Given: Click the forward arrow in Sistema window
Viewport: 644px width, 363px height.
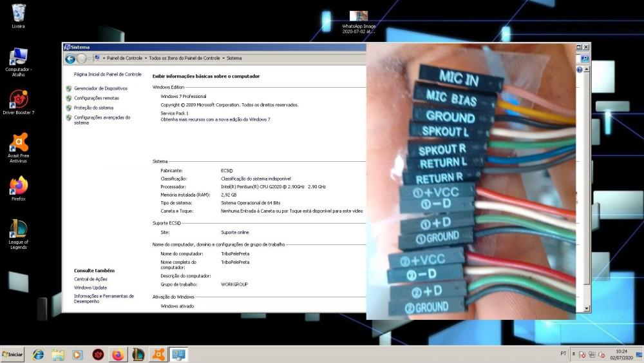Looking at the screenshot, I should click(81, 59).
